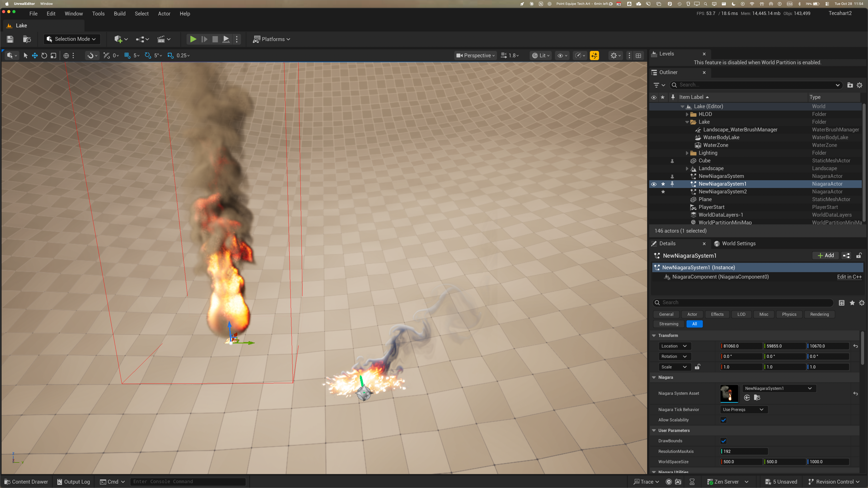Select the rotate gizmo tool
The image size is (868, 488).
(x=44, y=56)
